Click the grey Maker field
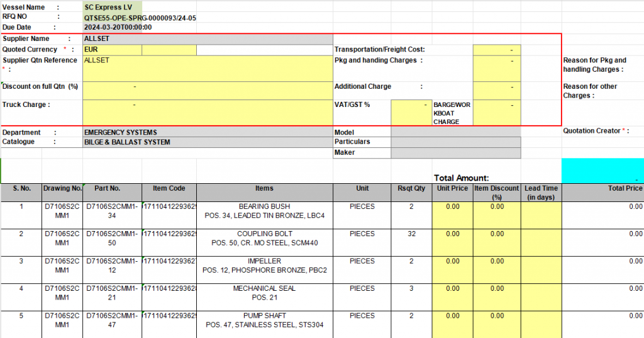Image resolution: width=644 pixels, height=338 pixels. (x=455, y=153)
